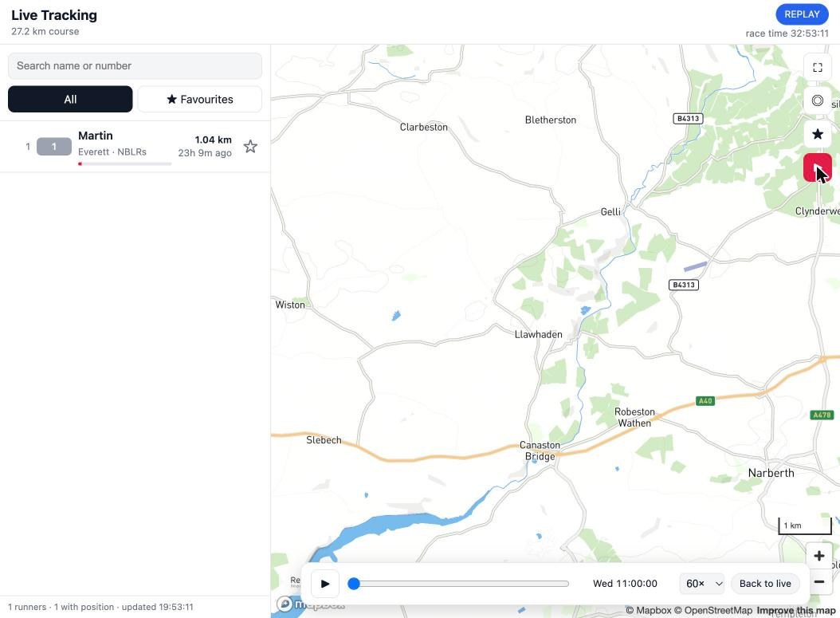
Task: Click the replay timeline slider handle
Action: click(354, 584)
